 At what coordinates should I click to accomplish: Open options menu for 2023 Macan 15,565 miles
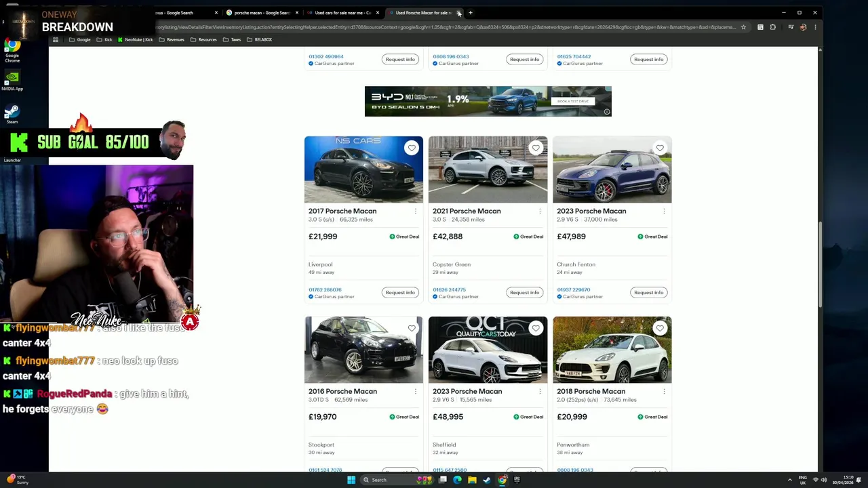[540, 392]
